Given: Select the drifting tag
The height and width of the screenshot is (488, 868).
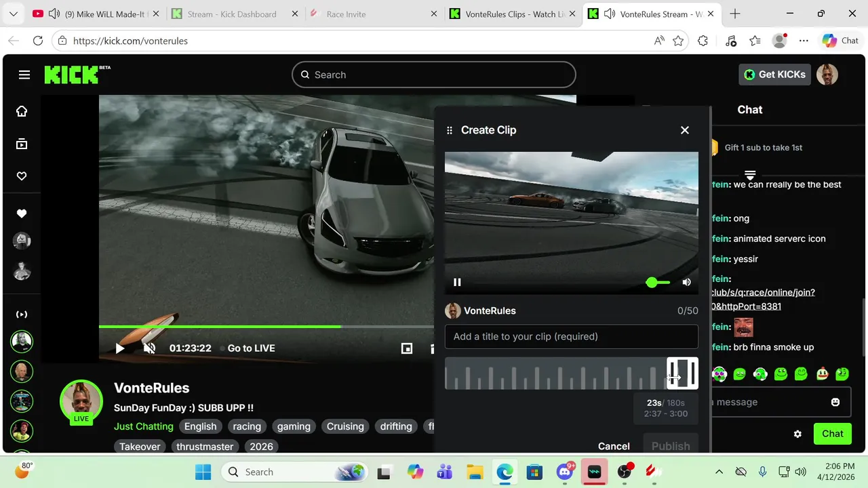Looking at the screenshot, I should [396, 426].
